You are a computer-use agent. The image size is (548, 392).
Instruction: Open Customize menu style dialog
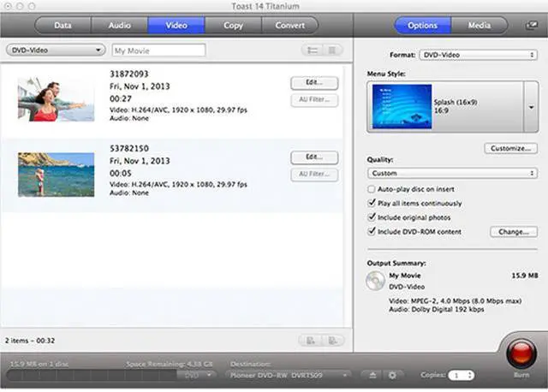(x=510, y=148)
